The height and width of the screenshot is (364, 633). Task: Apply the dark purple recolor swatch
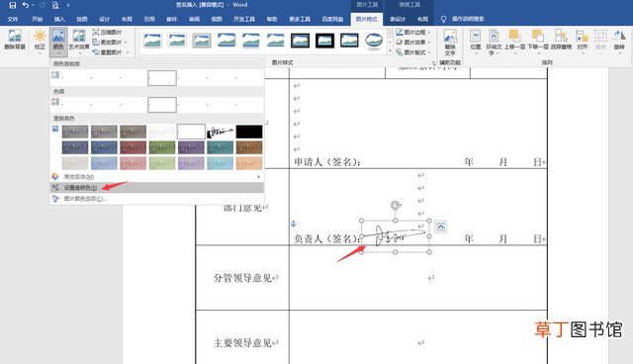pos(191,147)
